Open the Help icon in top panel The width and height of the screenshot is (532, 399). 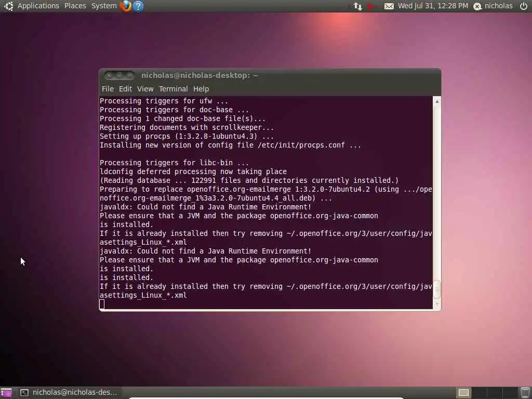(x=138, y=6)
